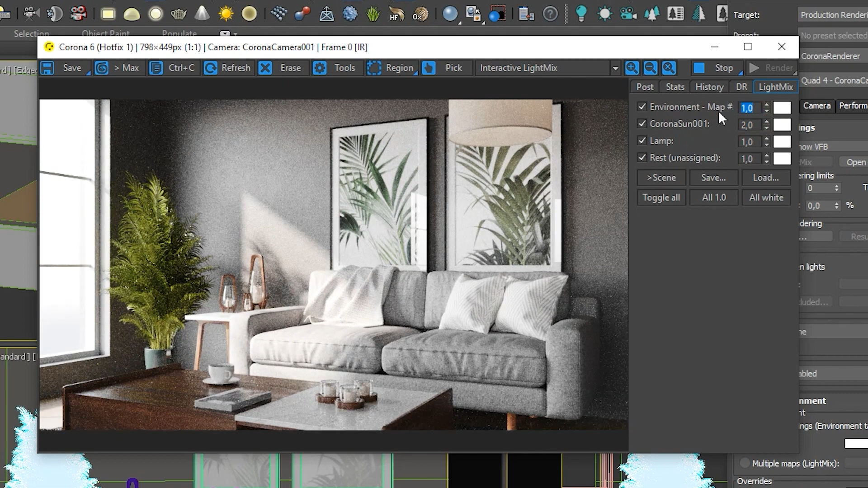Click the pale disc light icon

point(156,14)
